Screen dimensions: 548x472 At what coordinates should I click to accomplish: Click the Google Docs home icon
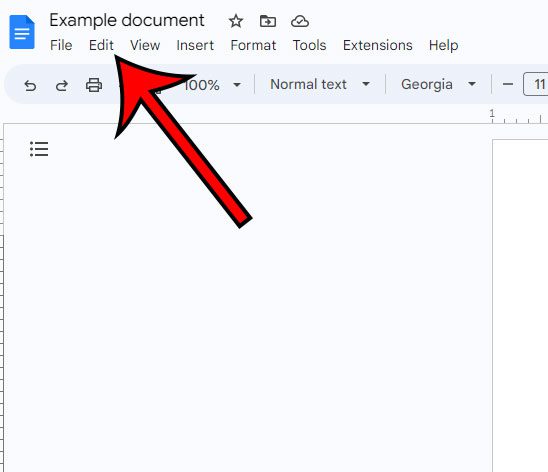[x=22, y=32]
